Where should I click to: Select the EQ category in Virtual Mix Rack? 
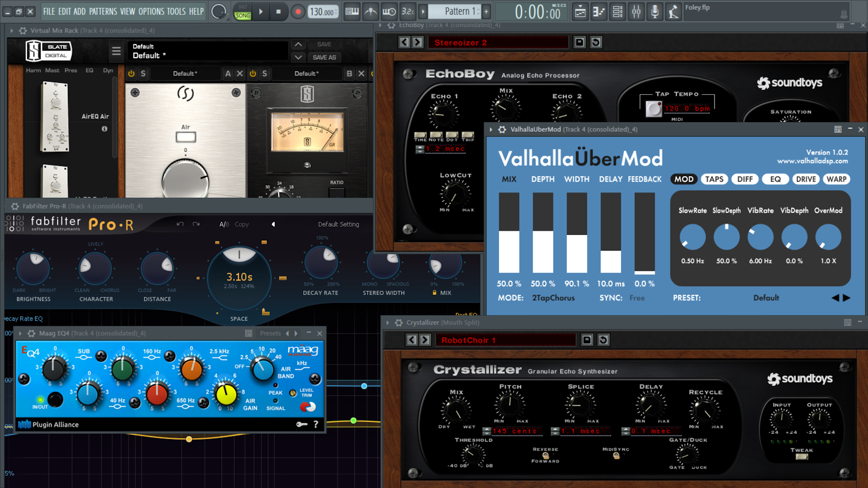[90, 70]
